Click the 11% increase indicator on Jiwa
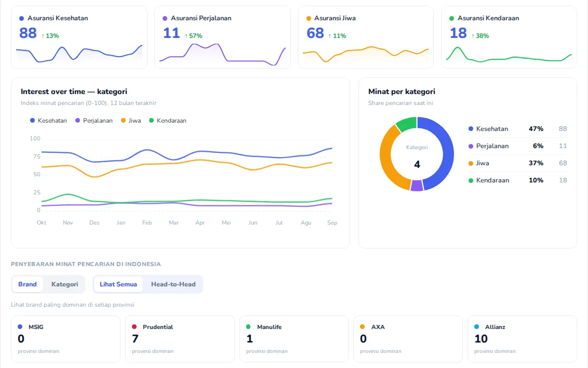588x368 pixels. (x=337, y=36)
